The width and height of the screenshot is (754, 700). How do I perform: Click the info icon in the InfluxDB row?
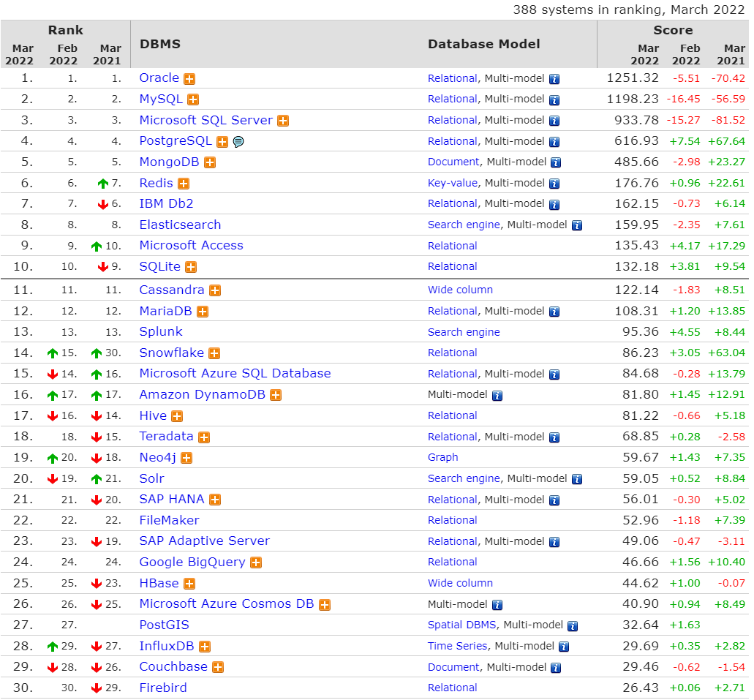point(564,647)
